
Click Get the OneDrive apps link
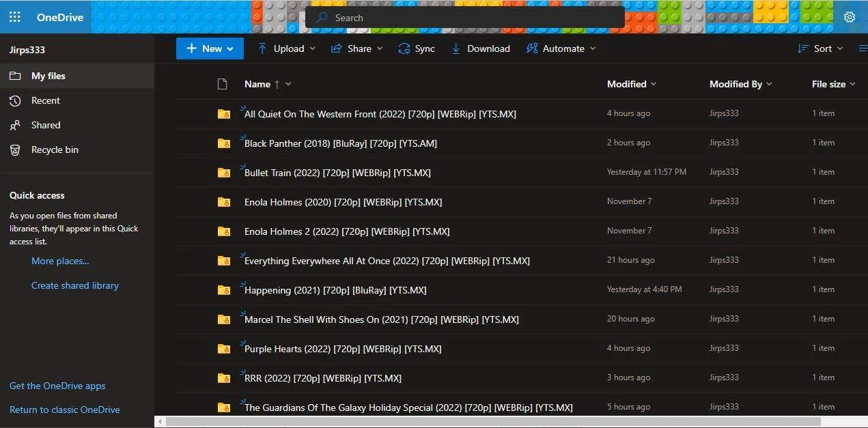coord(57,386)
